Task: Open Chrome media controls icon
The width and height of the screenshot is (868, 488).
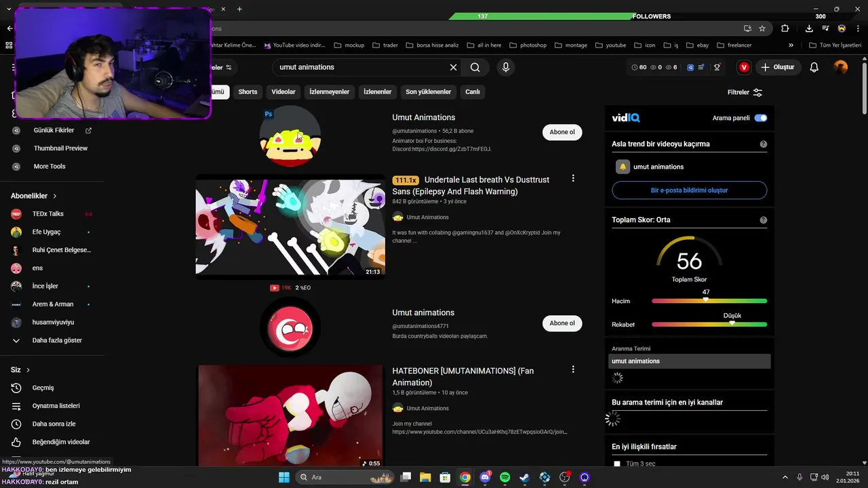Action: point(825,28)
